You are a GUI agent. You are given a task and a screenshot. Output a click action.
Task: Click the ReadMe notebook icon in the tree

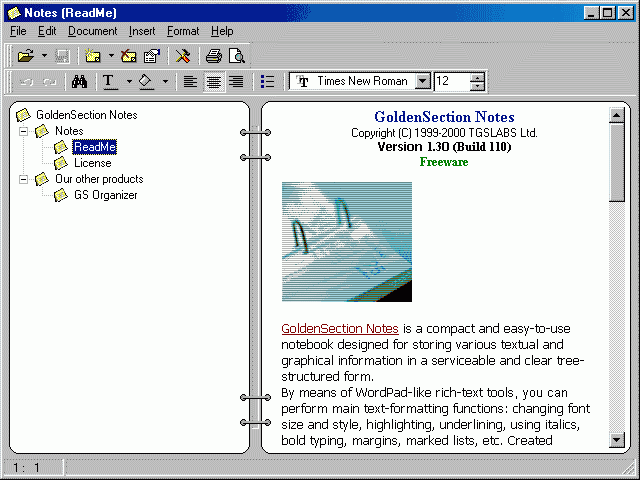(x=61, y=147)
